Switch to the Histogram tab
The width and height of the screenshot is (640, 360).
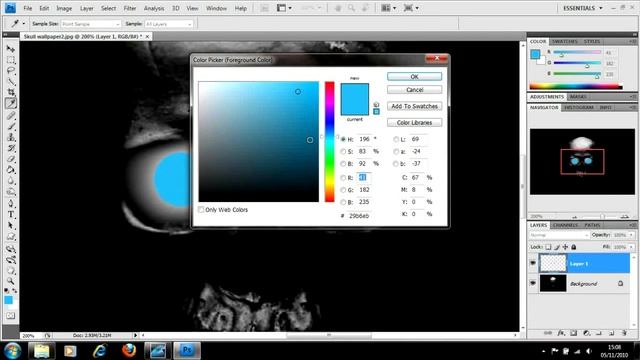(579, 107)
